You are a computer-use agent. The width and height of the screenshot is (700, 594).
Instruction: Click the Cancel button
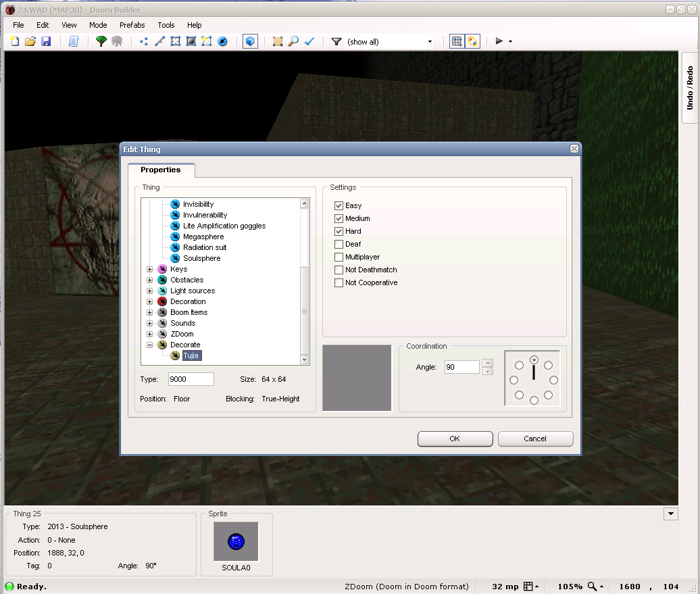tap(535, 439)
